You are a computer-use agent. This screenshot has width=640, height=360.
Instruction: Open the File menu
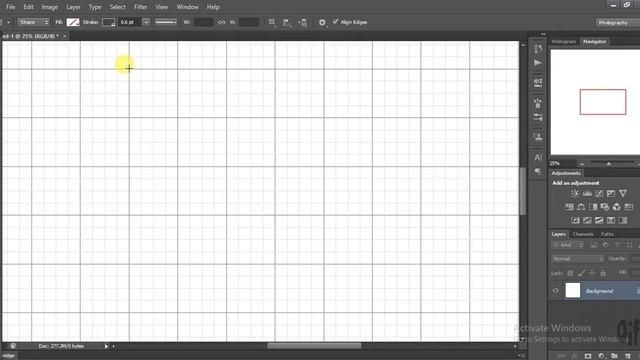(11, 7)
